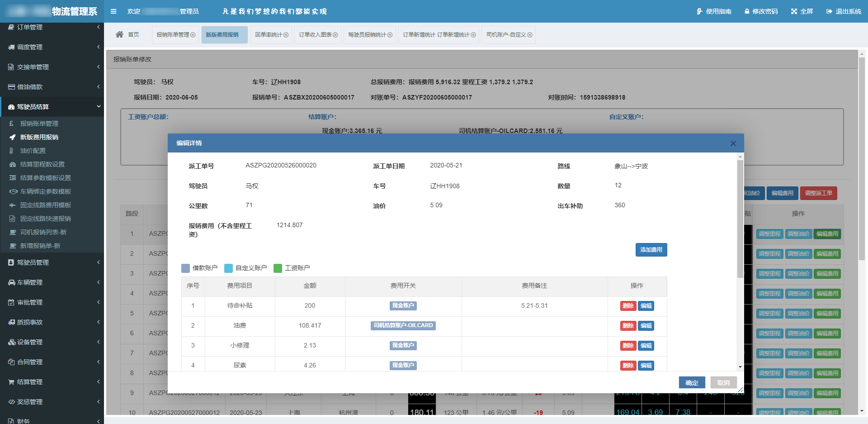Close the 报销账单管理 tab via its x icon
The image size is (868, 424).
(x=193, y=35)
